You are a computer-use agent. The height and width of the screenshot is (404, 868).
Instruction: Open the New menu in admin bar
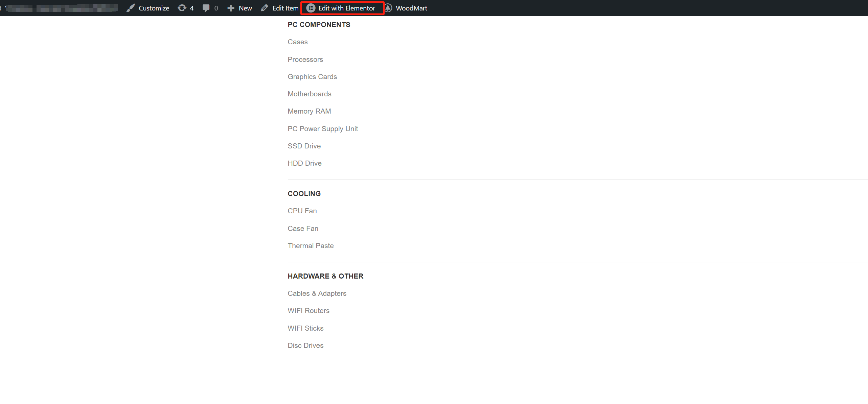coord(245,8)
